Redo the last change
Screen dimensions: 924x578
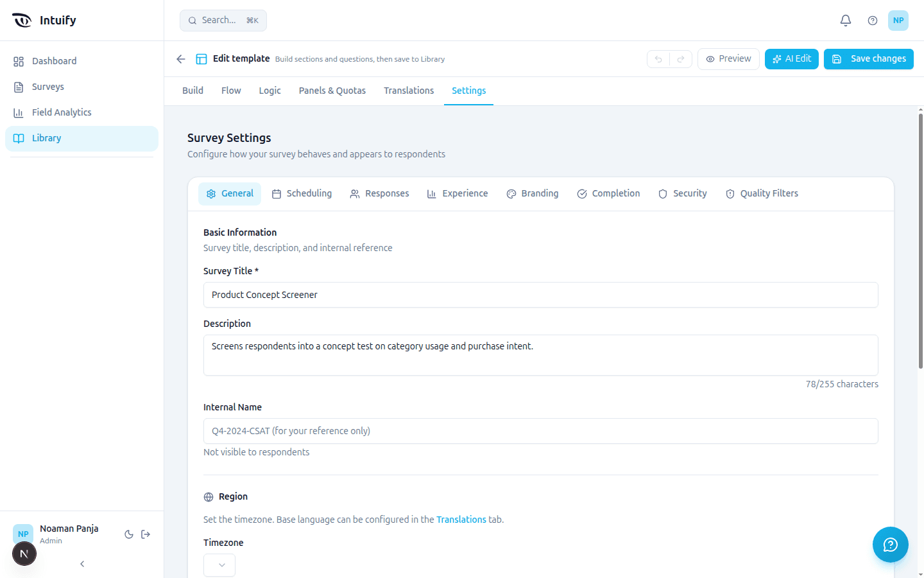tap(681, 59)
